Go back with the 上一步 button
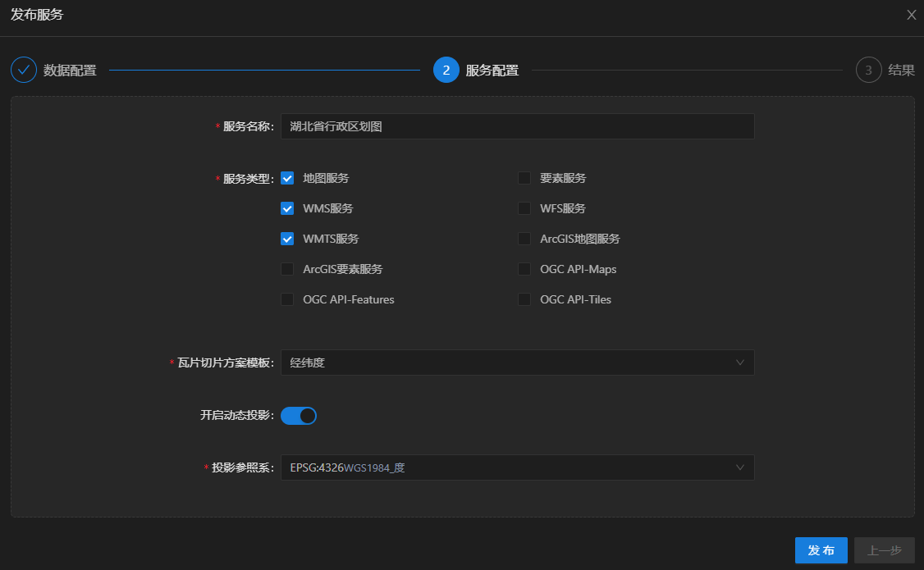Image resolution: width=924 pixels, height=570 pixels. [x=884, y=550]
